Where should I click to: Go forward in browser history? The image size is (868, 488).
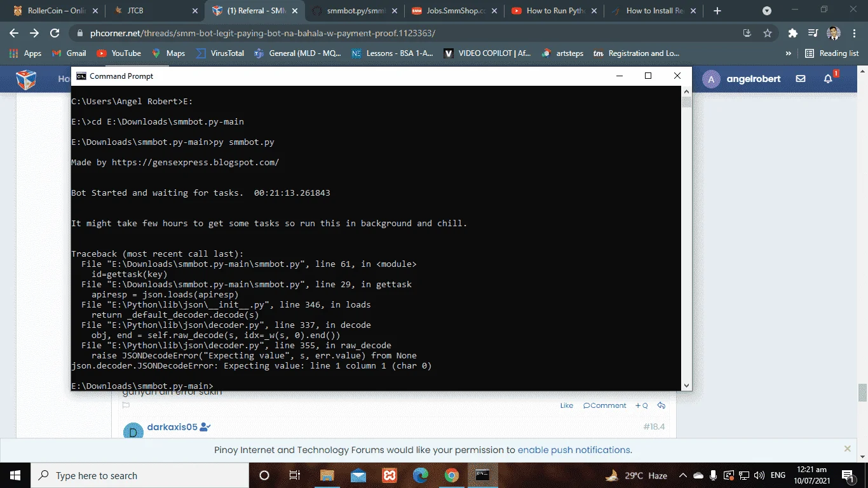(x=34, y=33)
